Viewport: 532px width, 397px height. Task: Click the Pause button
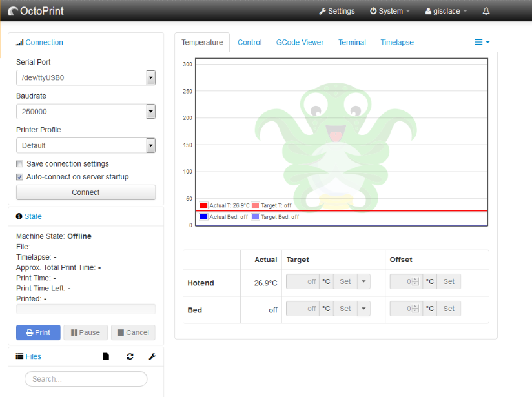click(85, 332)
